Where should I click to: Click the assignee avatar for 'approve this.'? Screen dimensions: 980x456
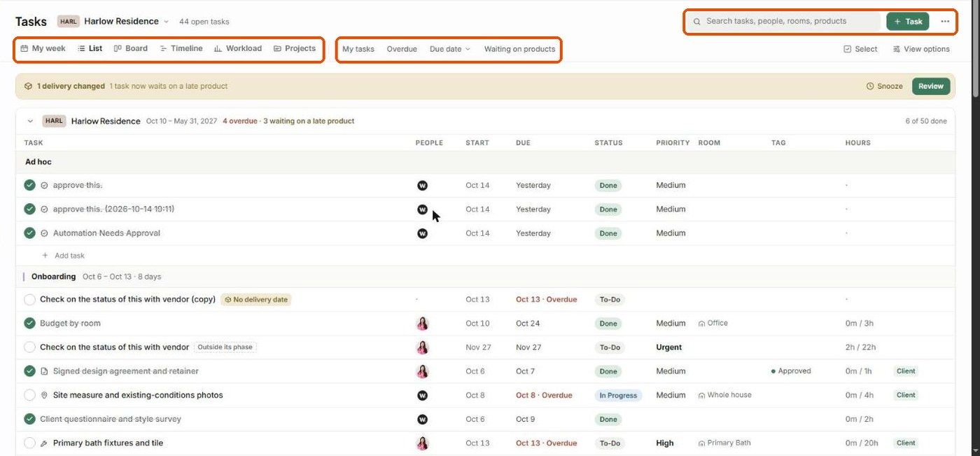click(422, 186)
